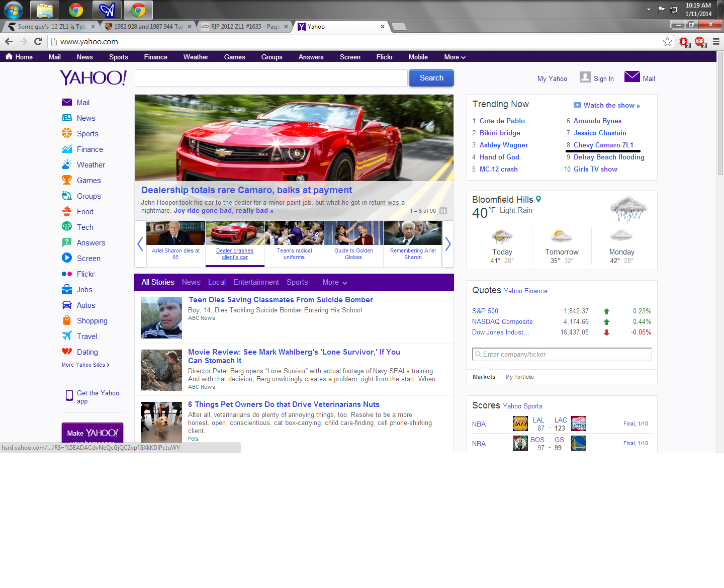Click the Yahoo search text box
Viewport: 724px width, 588px height.
point(271,78)
